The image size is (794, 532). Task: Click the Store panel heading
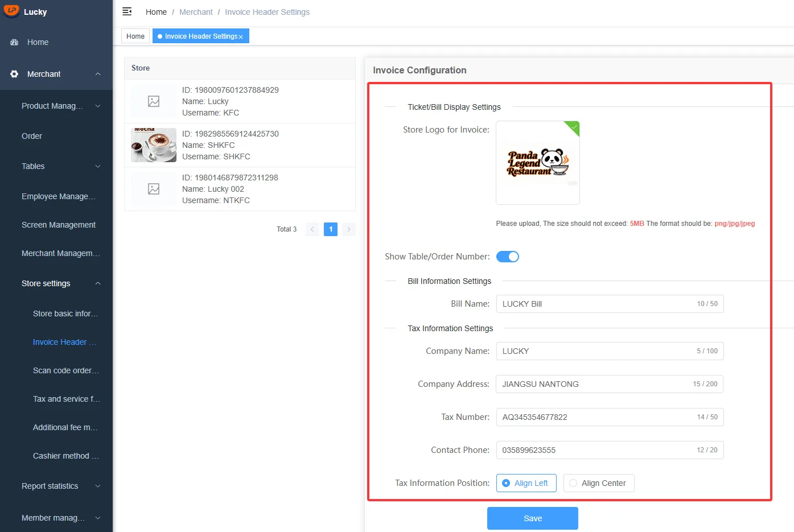[141, 68]
